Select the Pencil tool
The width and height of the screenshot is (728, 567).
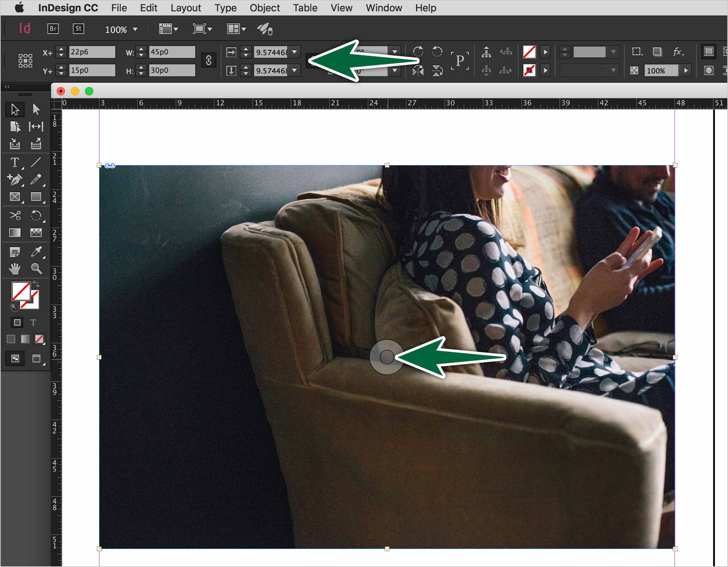pos(36,179)
